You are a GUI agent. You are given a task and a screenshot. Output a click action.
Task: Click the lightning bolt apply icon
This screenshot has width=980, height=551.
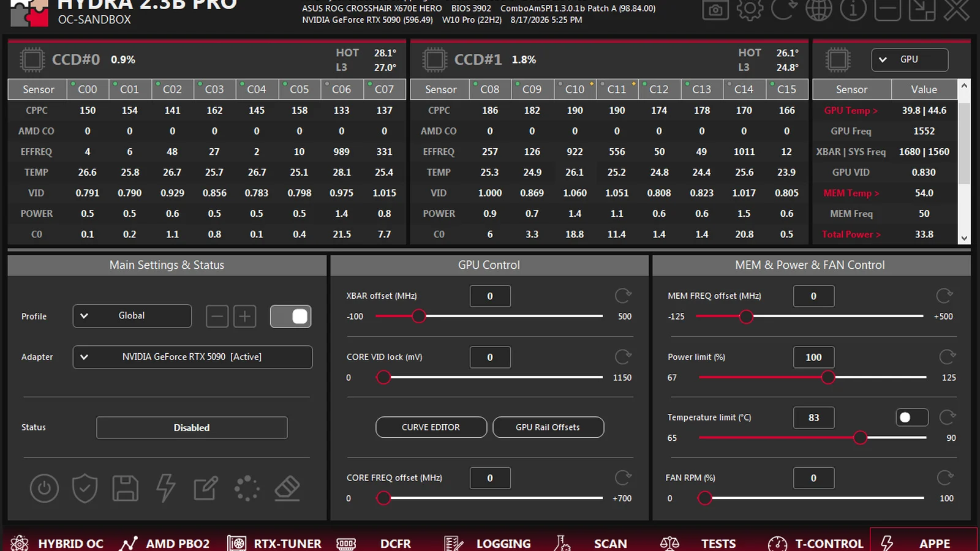tap(165, 488)
